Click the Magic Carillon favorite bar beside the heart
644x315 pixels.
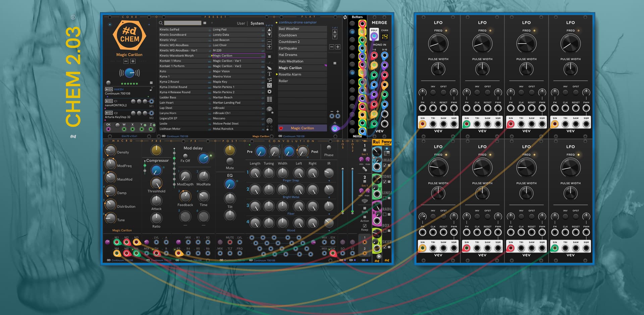pyautogui.click(x=302, y=128)
